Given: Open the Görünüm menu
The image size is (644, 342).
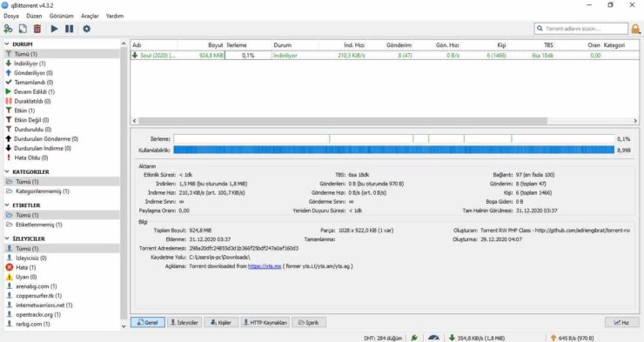Looking at the screenshot, I should point(61,16).
